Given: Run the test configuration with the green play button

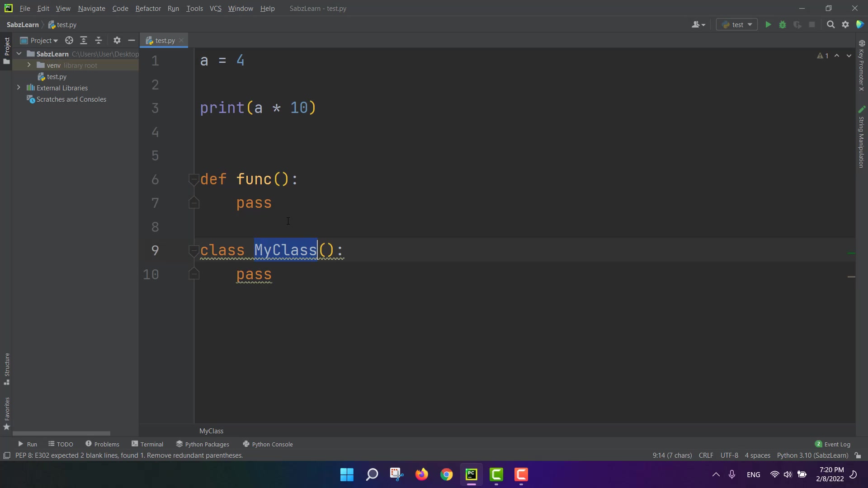Looking at the screenshot, I should click(768, 25).
